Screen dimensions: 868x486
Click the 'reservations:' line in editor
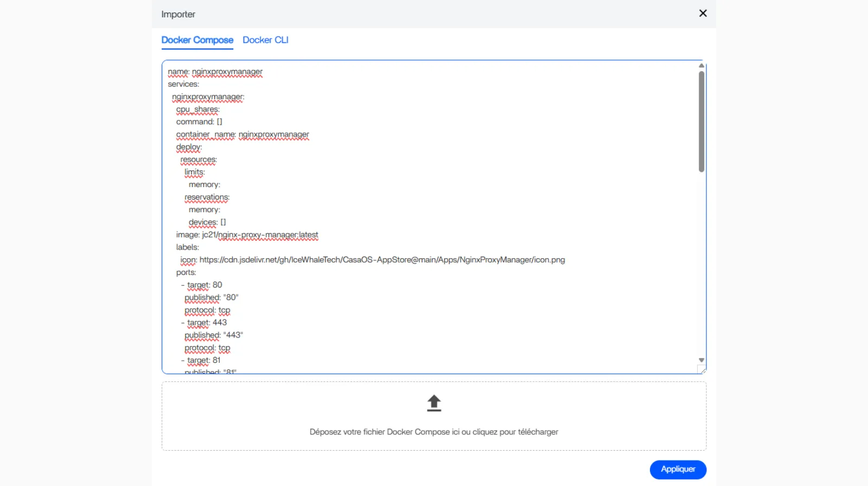click(x=207, y=197)
